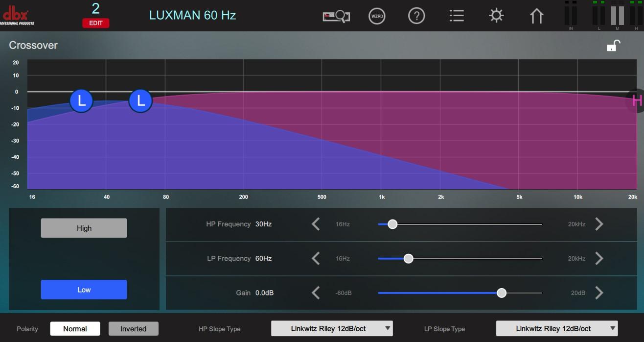Launch the WZRD wizard
The height and width of the screenshot is (342, 644).
click(376, 16)
